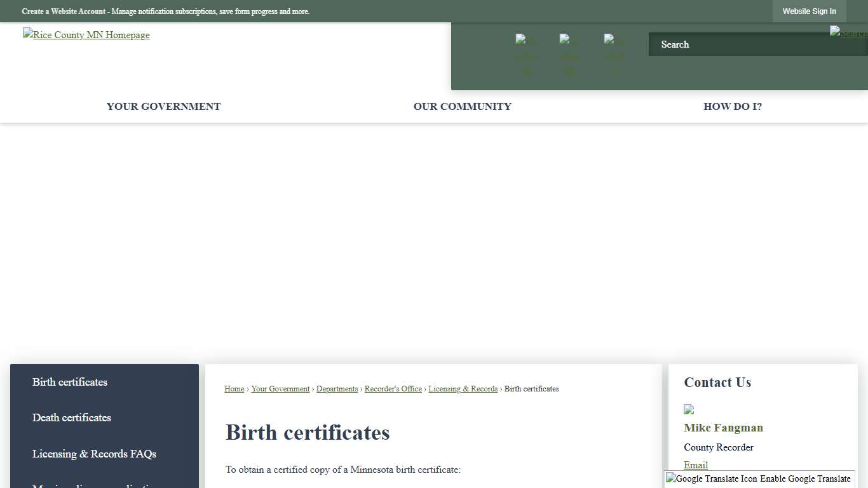
Task: Click the Home breadcrumb link
Action: click(x=234, y=389)
